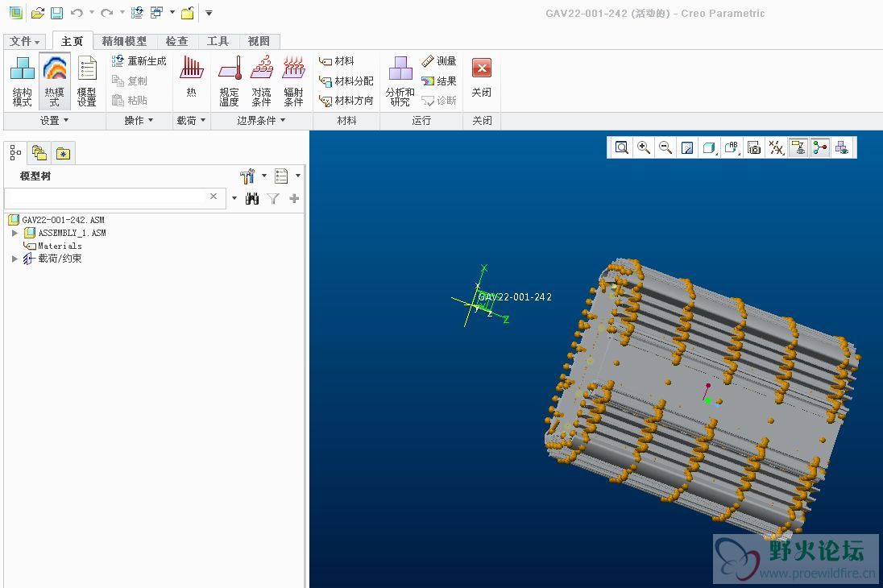Open 模型设置 model setup

click(87, 81)
